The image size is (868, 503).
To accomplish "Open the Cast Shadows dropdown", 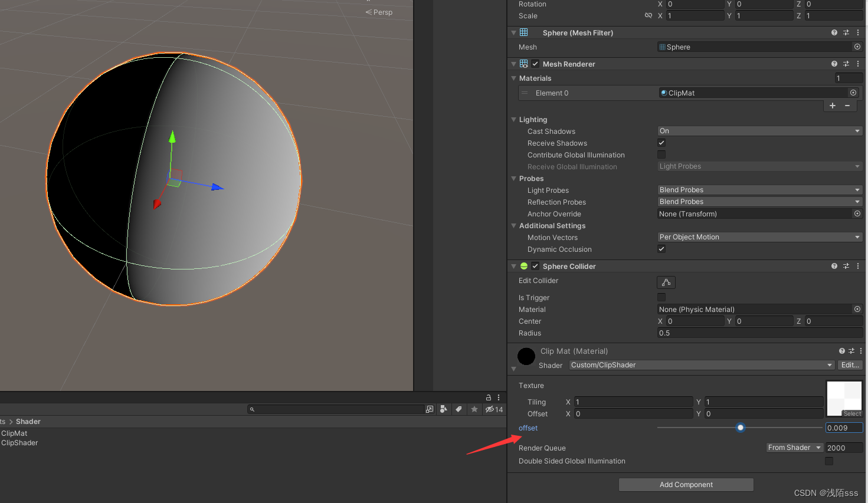I will coord(759,130).
